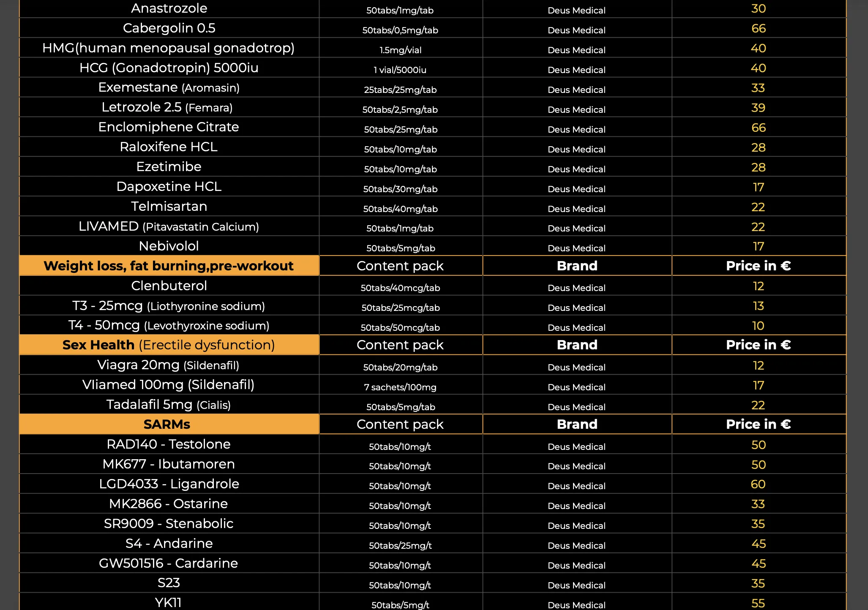Select 50tabs/40mcg/tab Clenbuterol content

400,288
